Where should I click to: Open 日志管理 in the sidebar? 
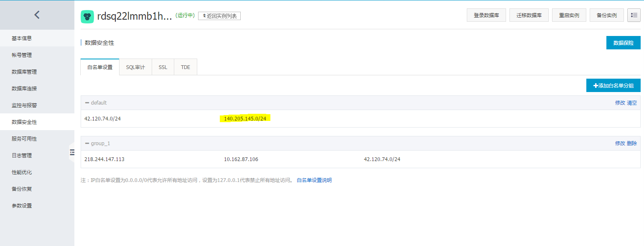pyautogui.click(x=37, y=155)
